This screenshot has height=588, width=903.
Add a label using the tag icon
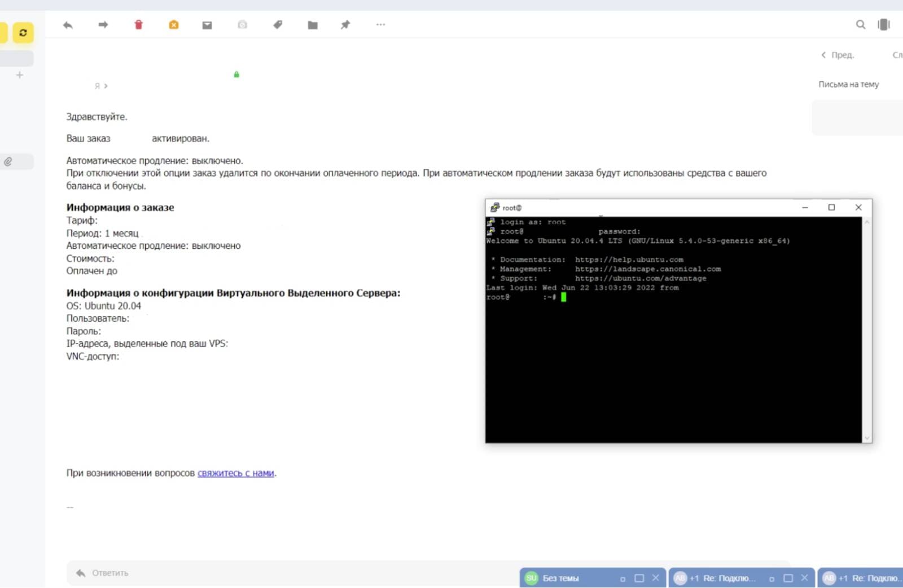pyautogui.click(x=278, y=25)
